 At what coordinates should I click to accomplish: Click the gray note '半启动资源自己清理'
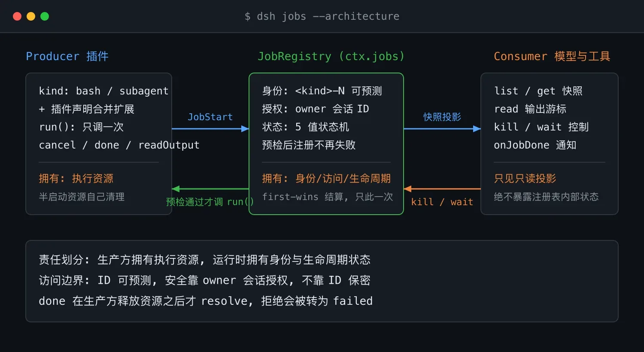pos(82,197)
